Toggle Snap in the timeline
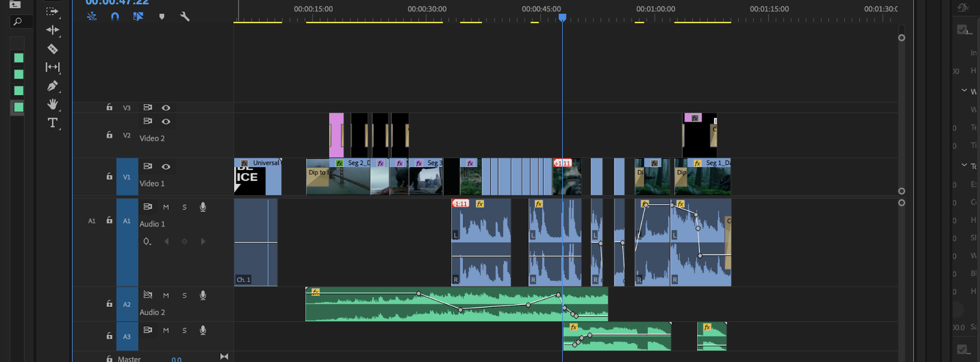Screen dimensions: 980x362 (115, 16)
